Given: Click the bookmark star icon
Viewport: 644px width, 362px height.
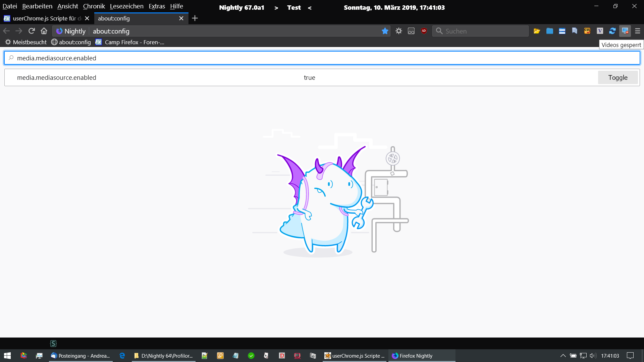Looking at the screenshot, I should click(385, 31).
